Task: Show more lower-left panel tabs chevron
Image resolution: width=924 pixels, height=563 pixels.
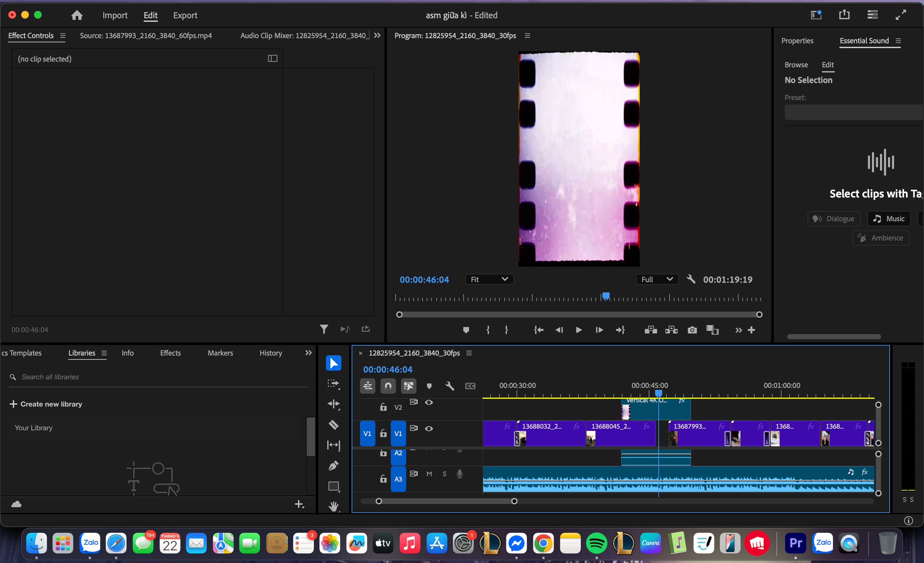Action: pos(308,353)
